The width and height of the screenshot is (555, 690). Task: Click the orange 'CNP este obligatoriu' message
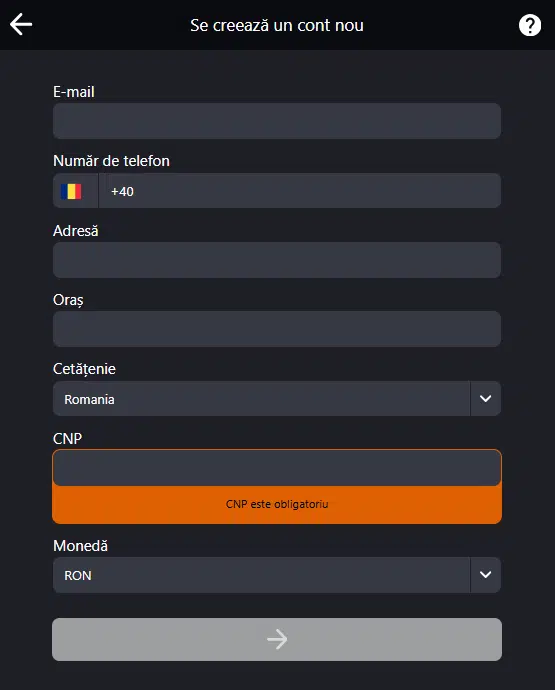[x=277, y=504]
